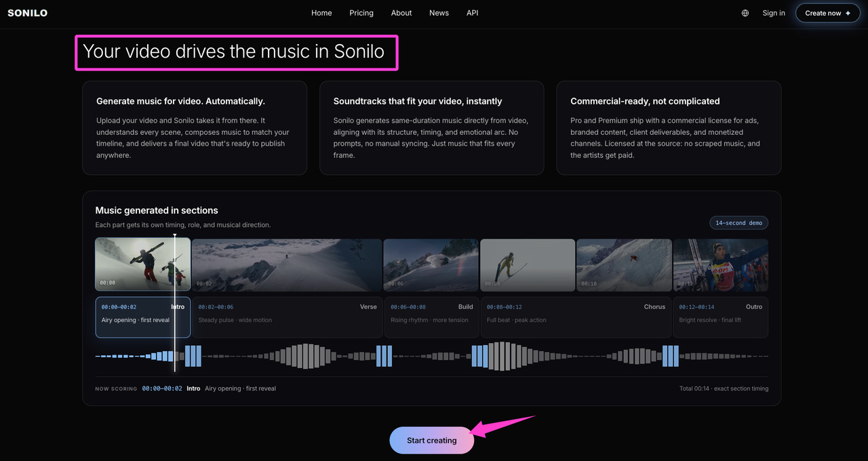
Task: Click the SONILO logo
Action: [27, 13]
